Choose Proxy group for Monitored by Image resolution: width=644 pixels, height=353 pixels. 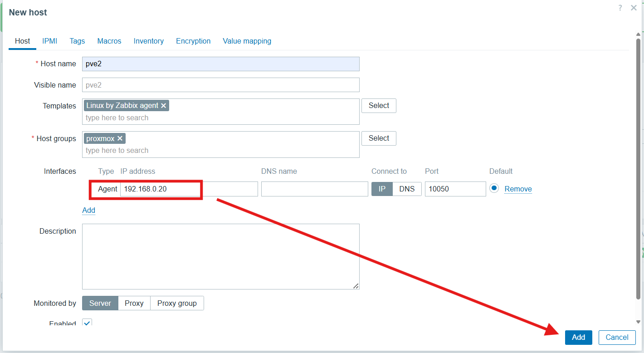(x=177, y=303)
